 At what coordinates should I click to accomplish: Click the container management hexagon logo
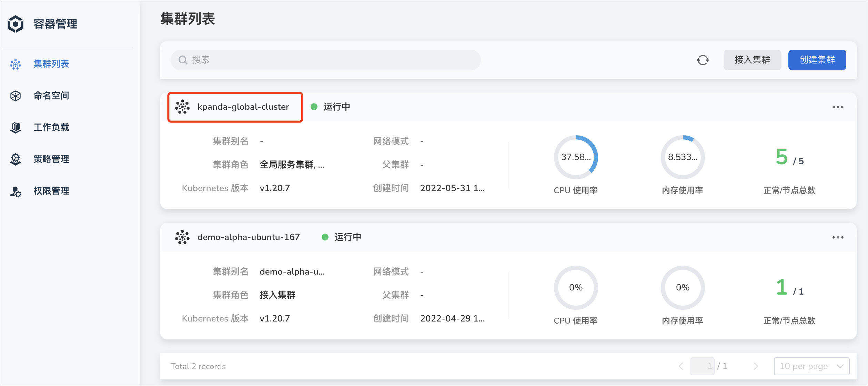coord(16,24)
